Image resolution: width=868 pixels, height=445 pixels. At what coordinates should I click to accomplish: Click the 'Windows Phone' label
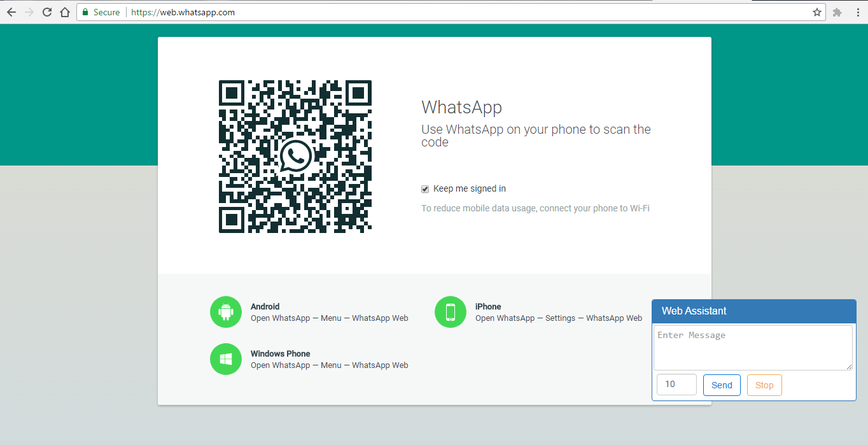click(281, 353)
